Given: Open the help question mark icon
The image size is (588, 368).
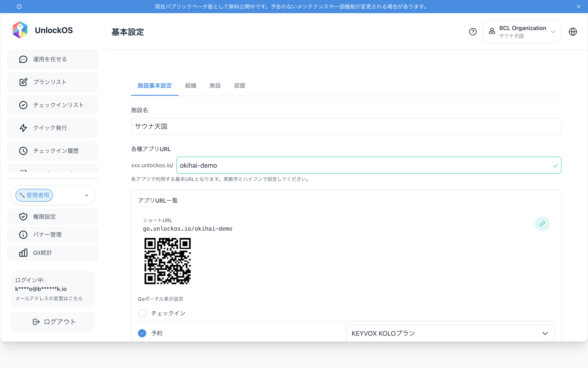Looking at the screenshot, I should tap(473, 32).
